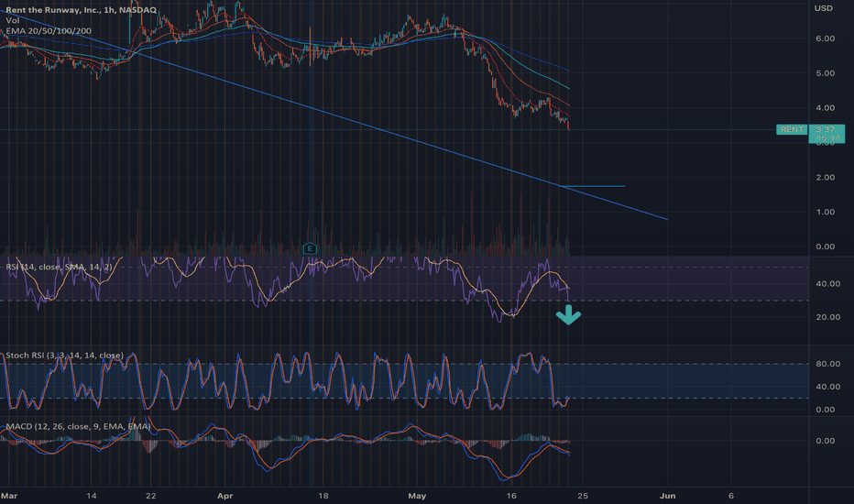Click the 6 date label on time axis
Screen dimensions: 854x504
[x=731, y=496]
